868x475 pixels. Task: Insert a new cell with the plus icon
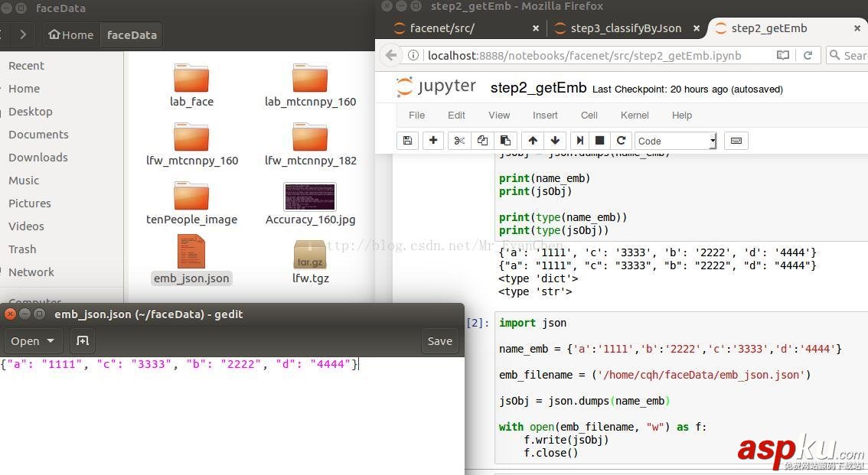[x=433, y=141]
